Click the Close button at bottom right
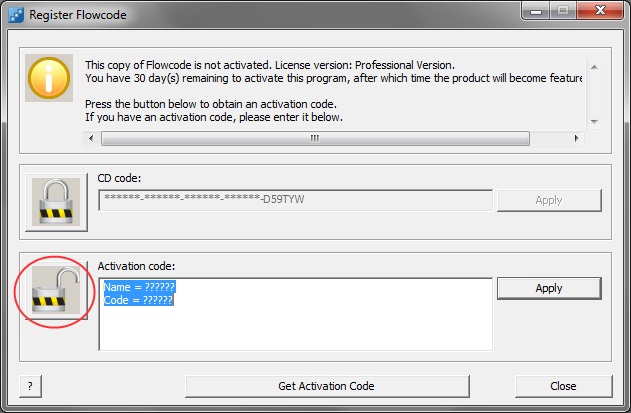 563,386
